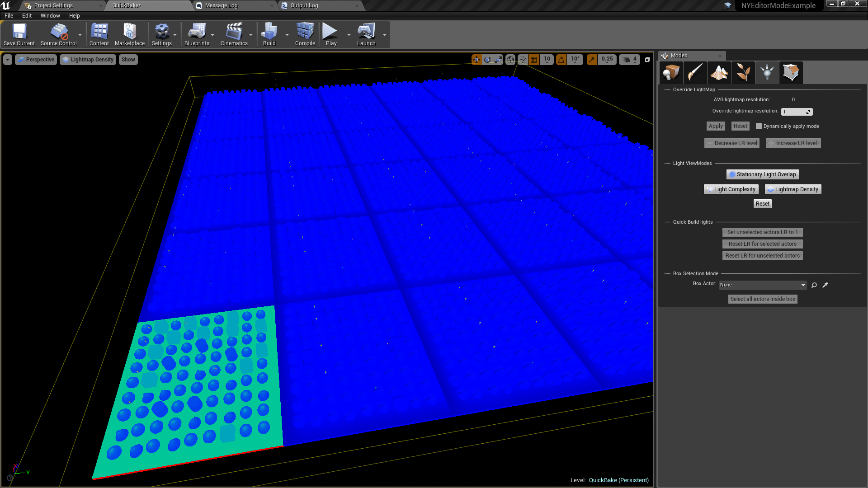Screen dimensions: 868x488
Task: Increase the Override lightmap resolution value
Action: coord(809,110)
